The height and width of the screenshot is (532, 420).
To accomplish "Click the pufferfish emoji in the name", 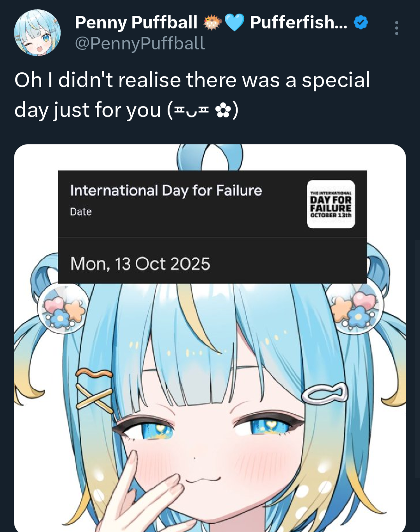I will (x=212, y=23).
